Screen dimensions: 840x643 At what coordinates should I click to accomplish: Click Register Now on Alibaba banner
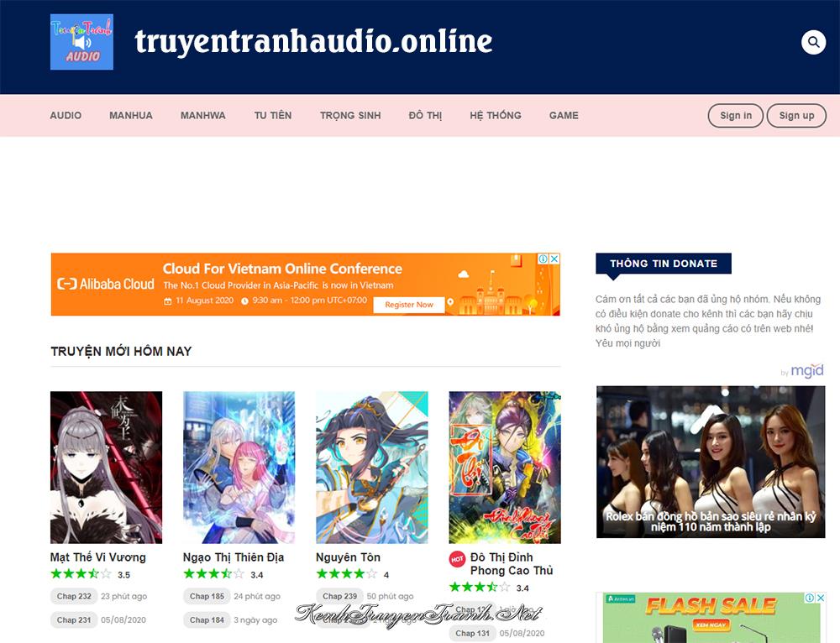409,305
